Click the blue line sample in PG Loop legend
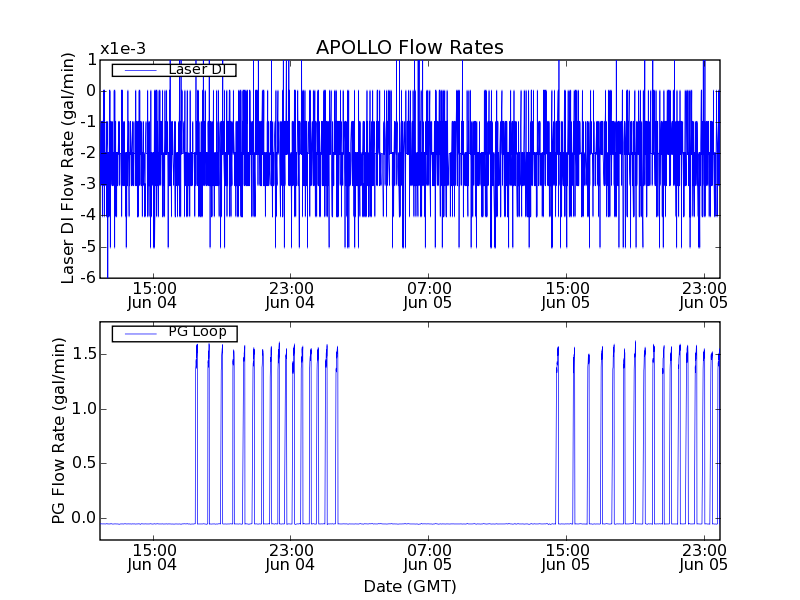The width and height of the screenshot is (800, 600). (141, 334)
